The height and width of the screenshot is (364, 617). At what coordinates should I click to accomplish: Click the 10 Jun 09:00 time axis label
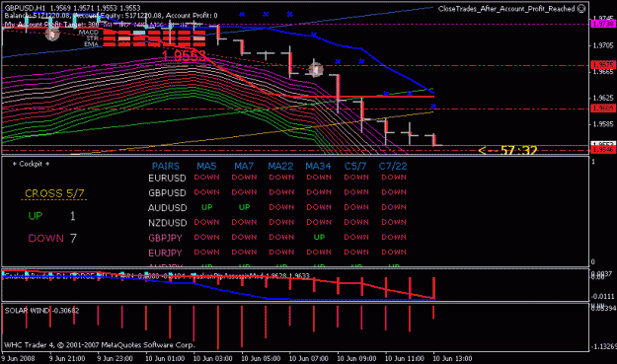[x=356, y=358]
